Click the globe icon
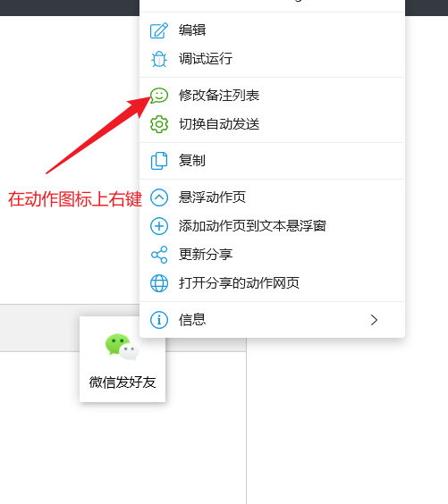This screenshot has width=448, height=504. (159, 283)
